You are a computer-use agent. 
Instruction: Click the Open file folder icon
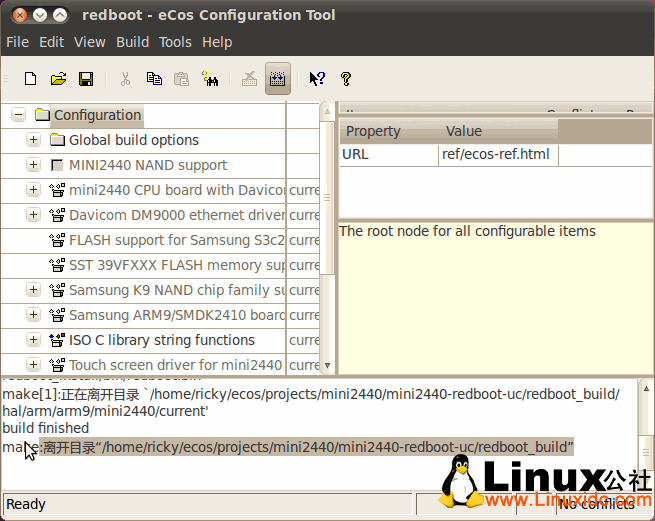58,79
